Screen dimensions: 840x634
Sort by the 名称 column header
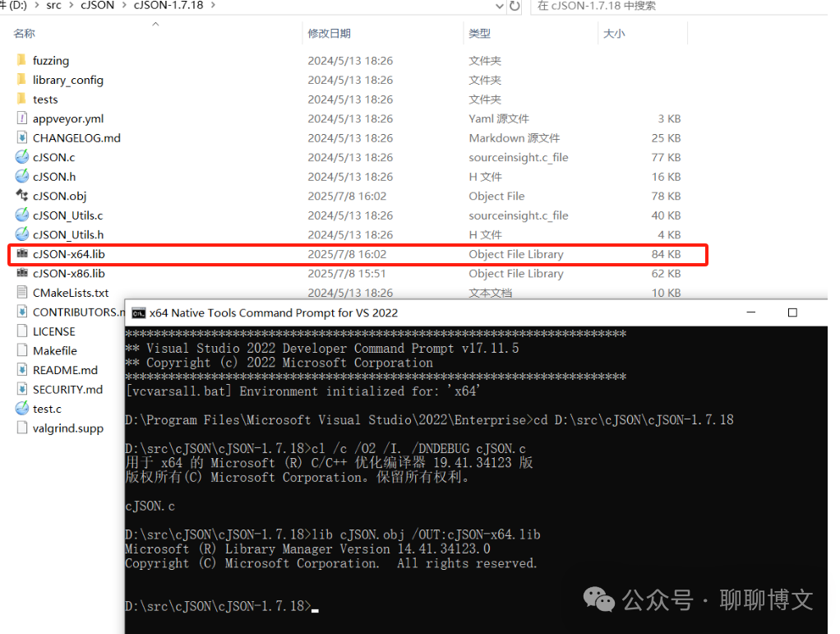point(24,33)
